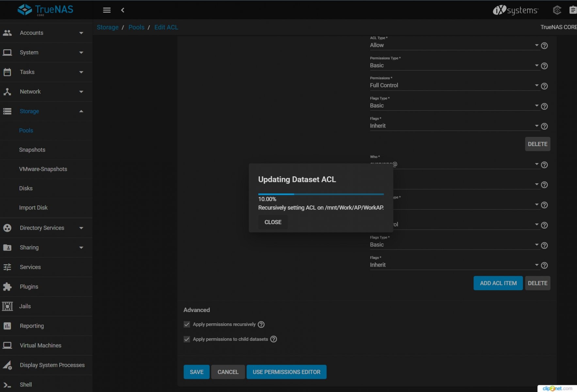Click the Shell prompt icon
The image size is (577, 392).
tap(7, 384)
